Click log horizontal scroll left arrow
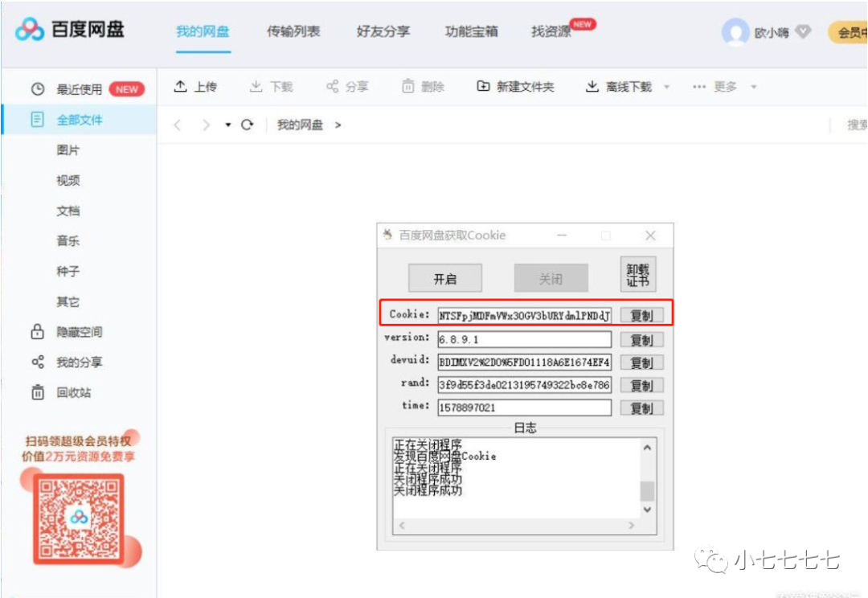 click(x=402, y=526)
